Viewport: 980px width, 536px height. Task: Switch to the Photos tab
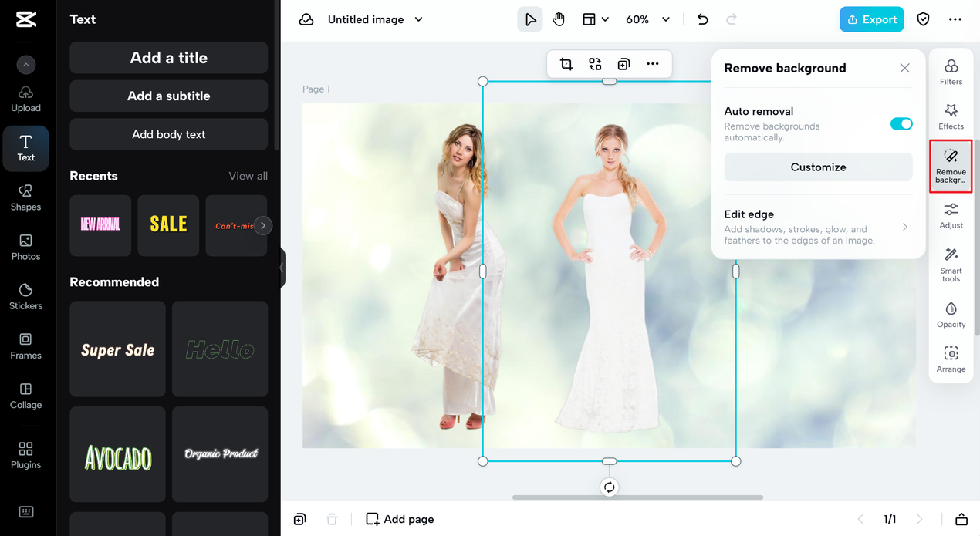point(25,247)
